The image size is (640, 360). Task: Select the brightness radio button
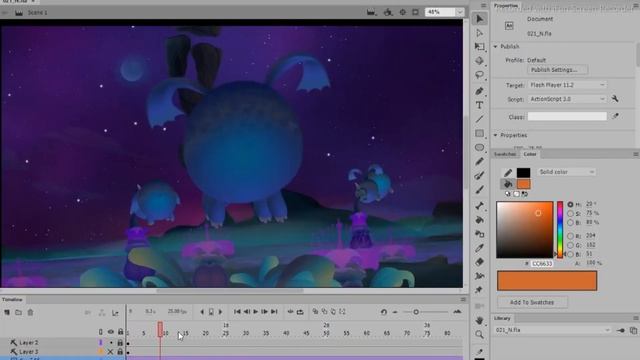coord(570,223)
